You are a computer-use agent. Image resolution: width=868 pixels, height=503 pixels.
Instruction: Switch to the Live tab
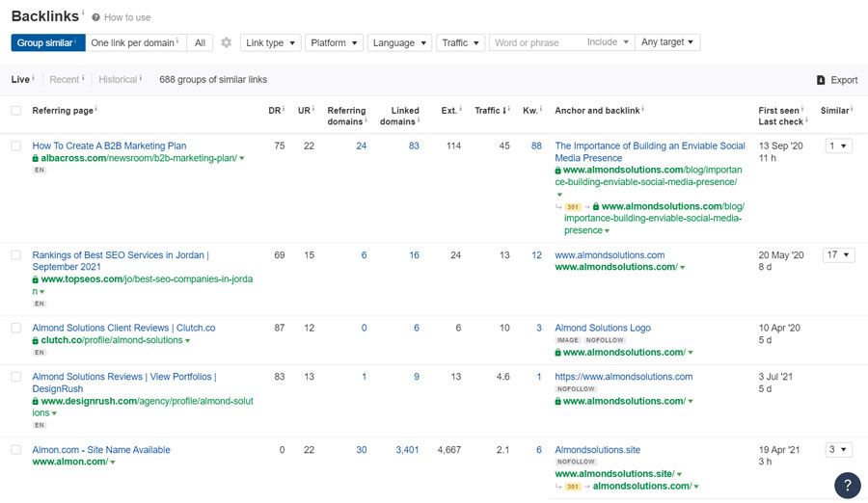click(20, 80)
